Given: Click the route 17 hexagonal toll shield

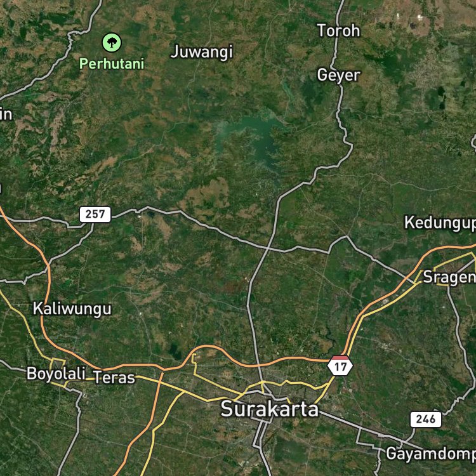Looking at the screenshot, I should (340, 366).
